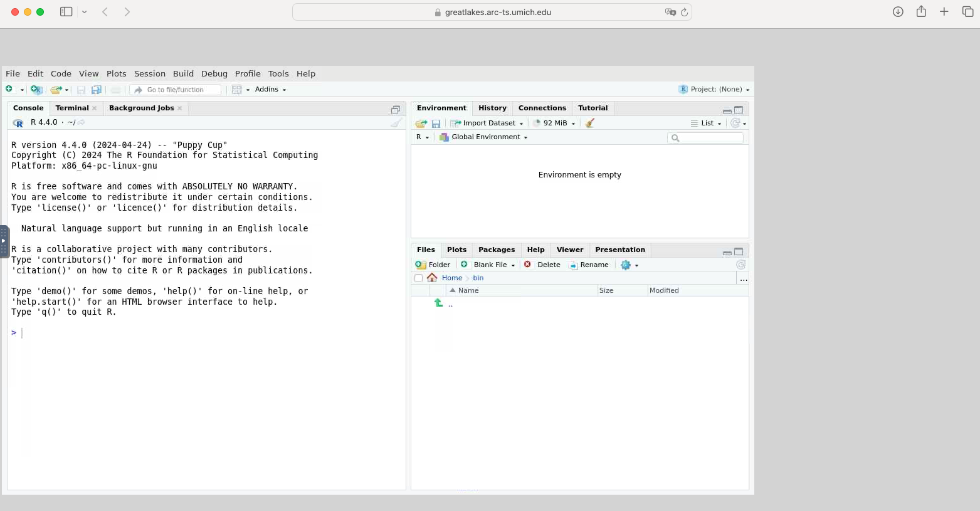Click the Safari page reload icon
The height and width of the screenshot is (511, 980).
684,12
